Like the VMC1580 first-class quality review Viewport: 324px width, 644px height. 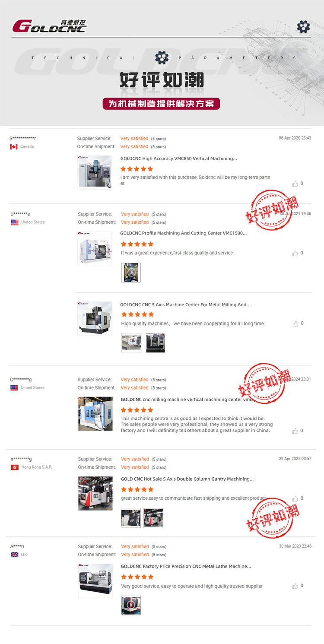coord(295,253)
